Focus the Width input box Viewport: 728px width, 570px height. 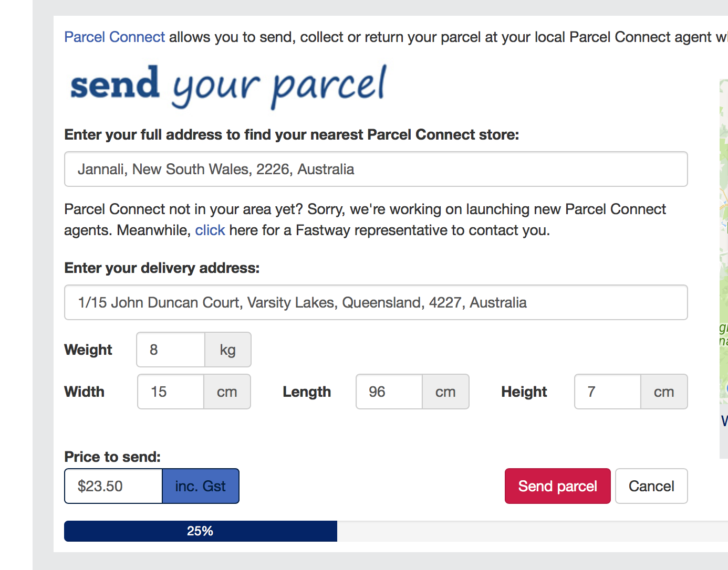(x=171, y=392)
